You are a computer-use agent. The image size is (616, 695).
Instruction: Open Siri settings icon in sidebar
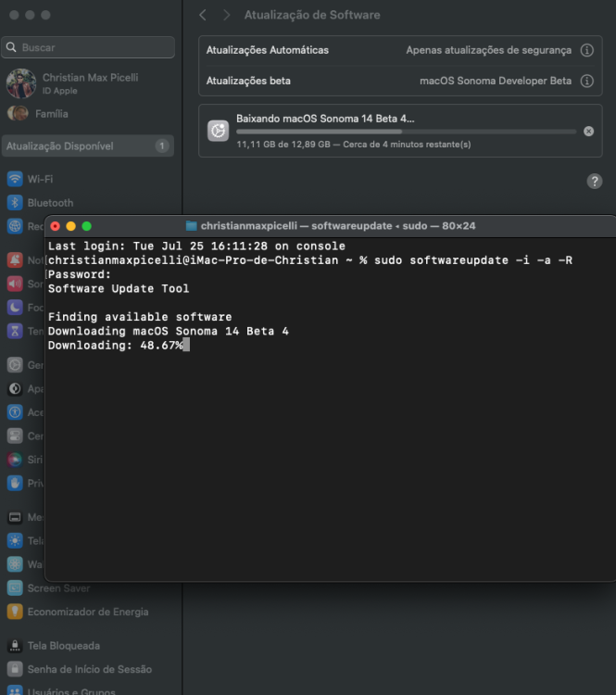click(x=15, y=460)
